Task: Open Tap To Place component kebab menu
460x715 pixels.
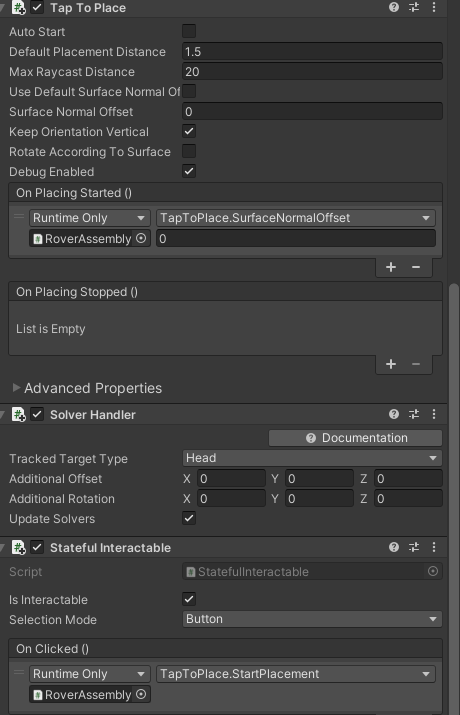Action: click(x=434, y=7)
